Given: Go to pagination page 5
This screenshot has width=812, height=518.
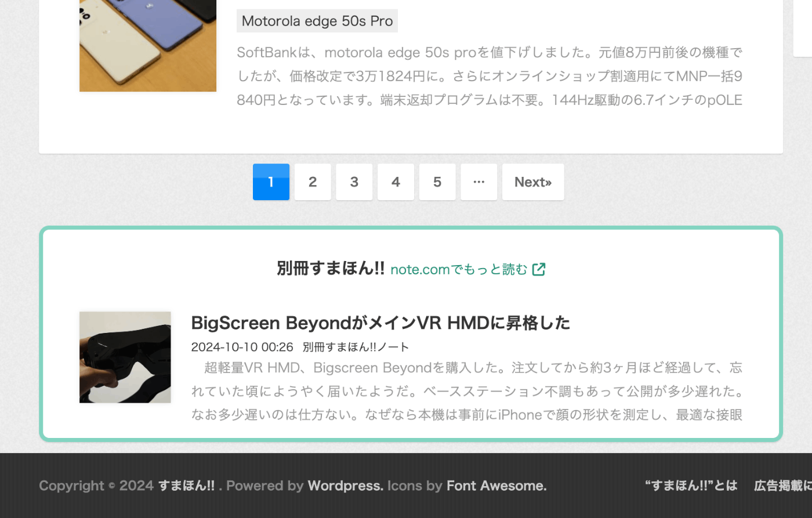Looking at the screenshot, I should [437, 182].
